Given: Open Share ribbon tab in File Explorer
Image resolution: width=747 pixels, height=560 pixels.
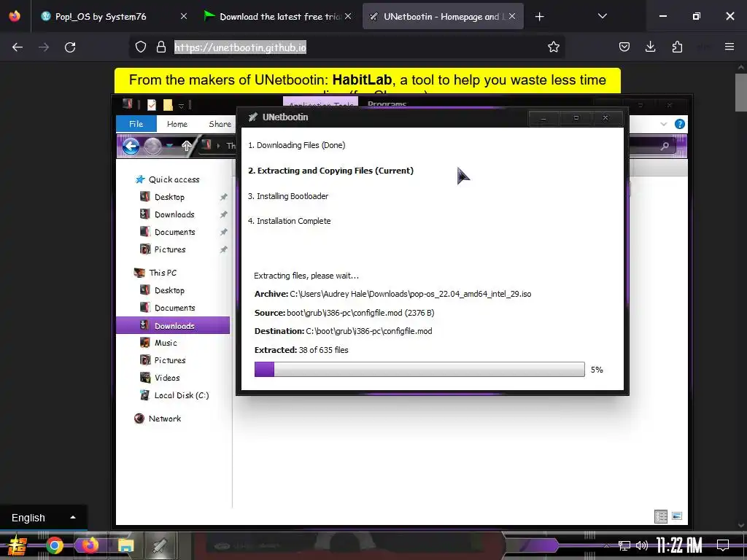Looking at the screenshot, I should [220, 124].
